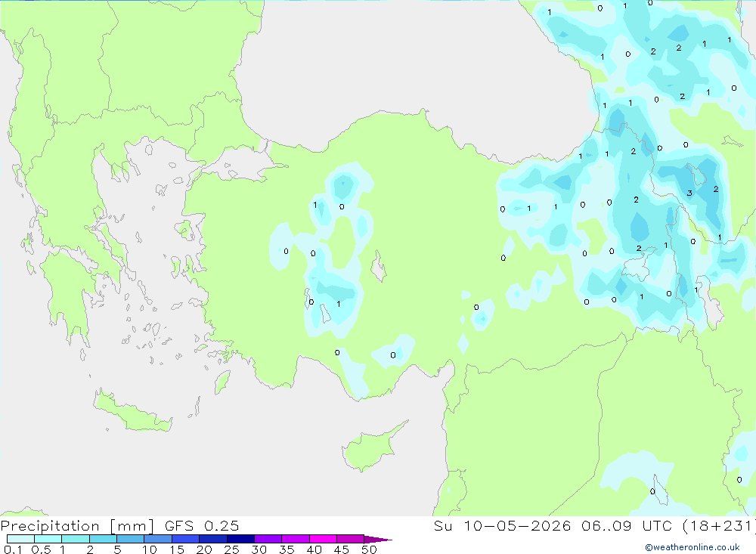This screenshot has width=756, height=554.
Task: Click the '50' legend scale label
Action: (369, 549)
